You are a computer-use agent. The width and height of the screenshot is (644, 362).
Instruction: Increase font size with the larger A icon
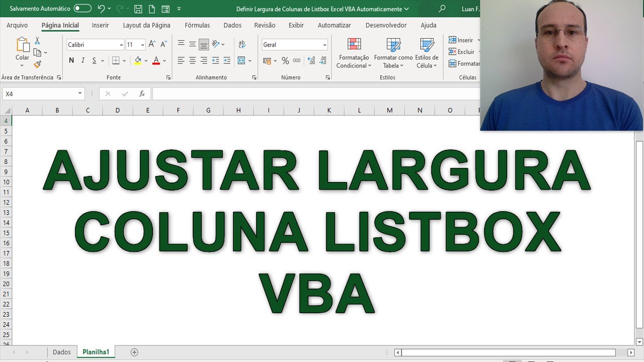tap(152, 45)
